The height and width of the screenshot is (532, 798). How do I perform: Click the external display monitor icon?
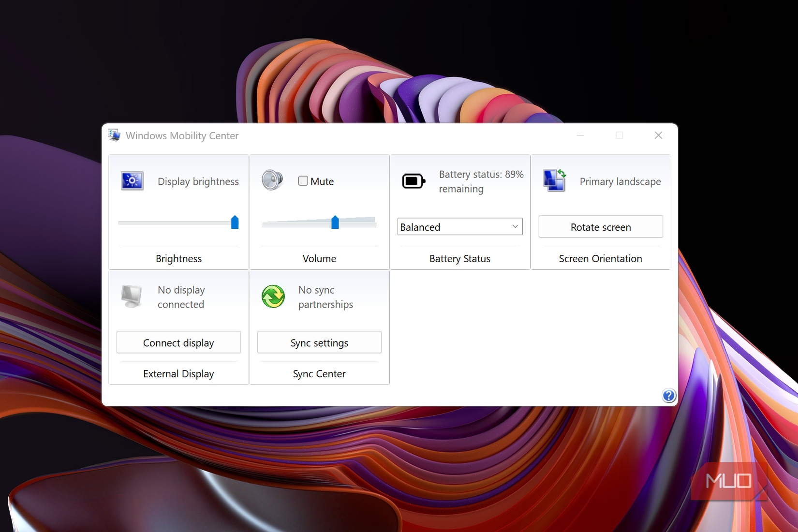point(132,296)
